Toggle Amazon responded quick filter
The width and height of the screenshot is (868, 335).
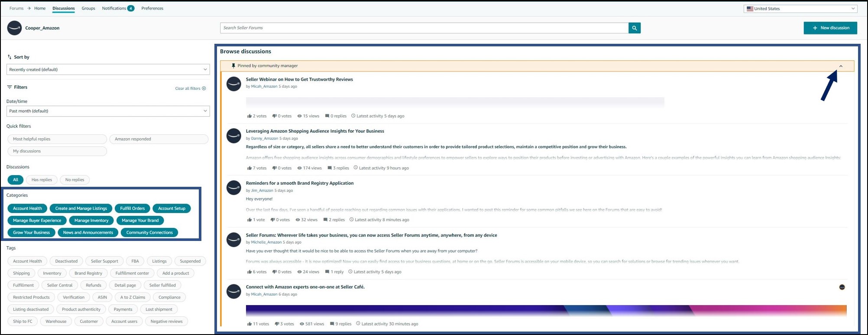click(x=159, y=139)
